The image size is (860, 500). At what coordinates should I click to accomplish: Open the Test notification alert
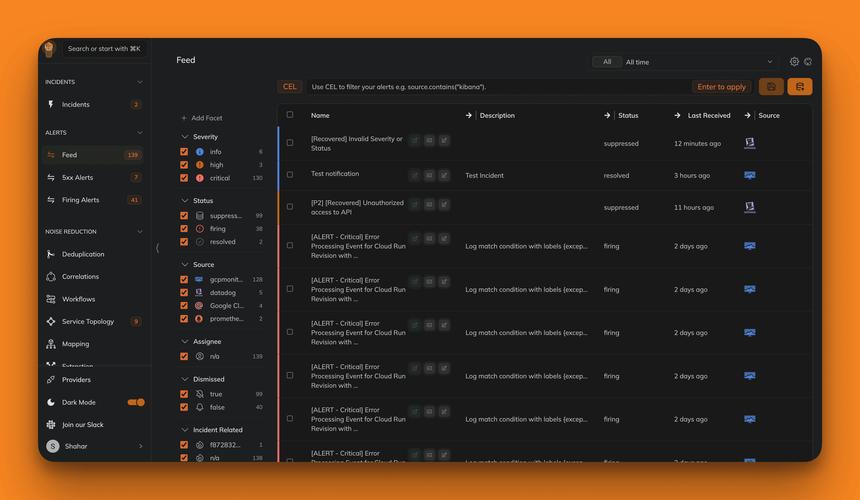(335, 173)
